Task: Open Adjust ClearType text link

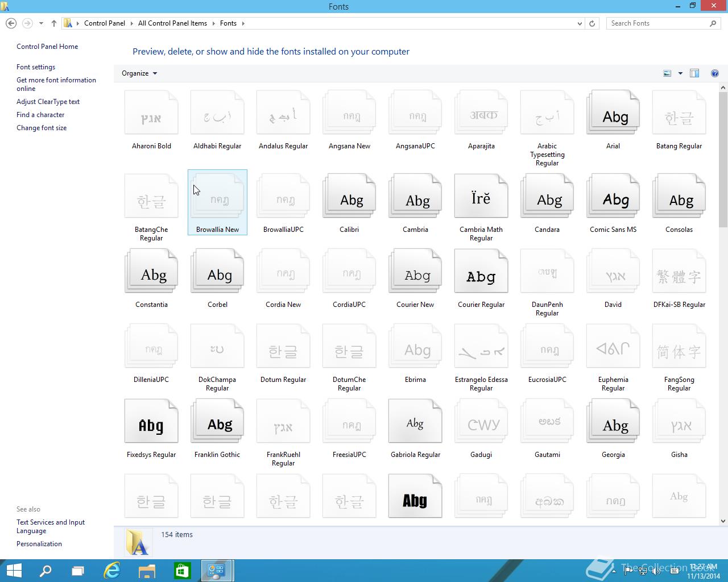Action: pyautogui.click(x=48, y=102)
